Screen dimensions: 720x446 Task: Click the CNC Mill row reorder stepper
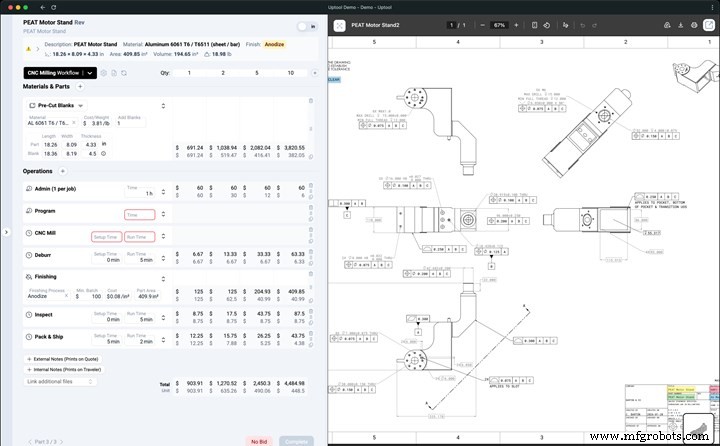click(163, 237)
